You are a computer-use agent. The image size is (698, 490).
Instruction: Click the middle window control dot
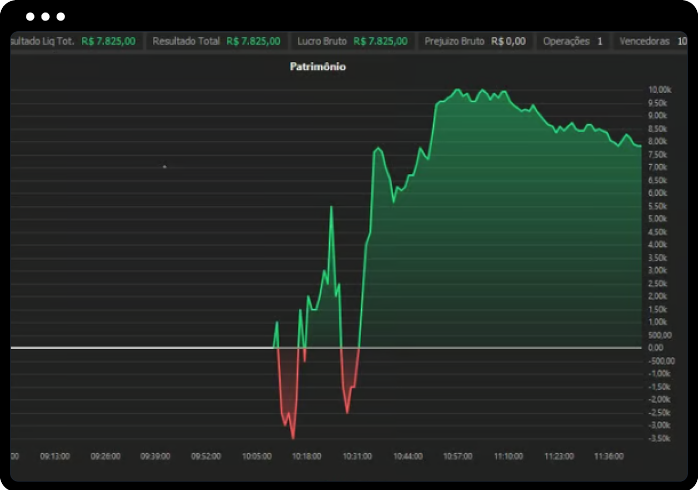[46, 18]
